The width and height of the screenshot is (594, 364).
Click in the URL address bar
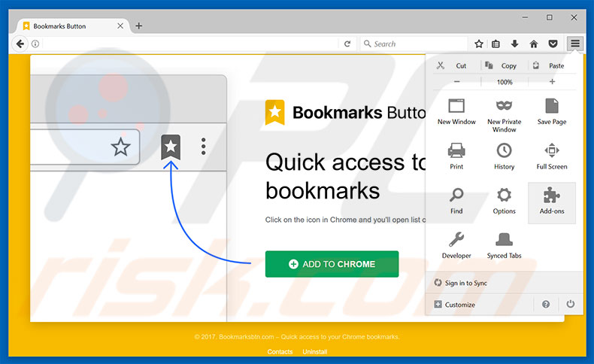click(189, 44)
